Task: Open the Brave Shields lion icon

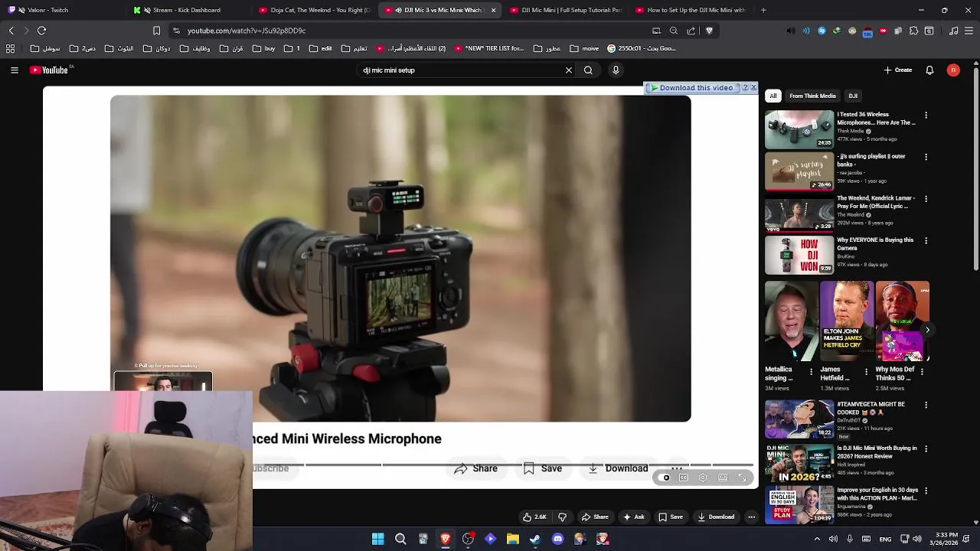Action: 709,31
